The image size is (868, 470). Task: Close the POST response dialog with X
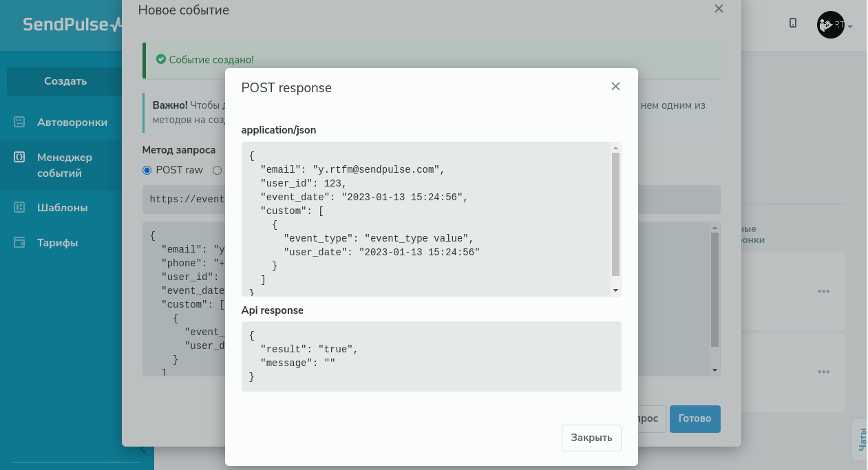[x=615, y=87]
